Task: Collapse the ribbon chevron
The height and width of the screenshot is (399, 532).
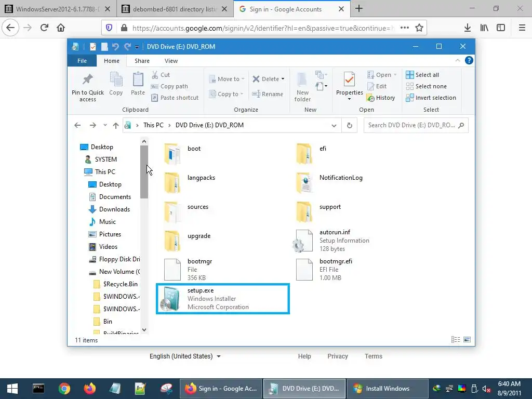Action: [457, 60]
